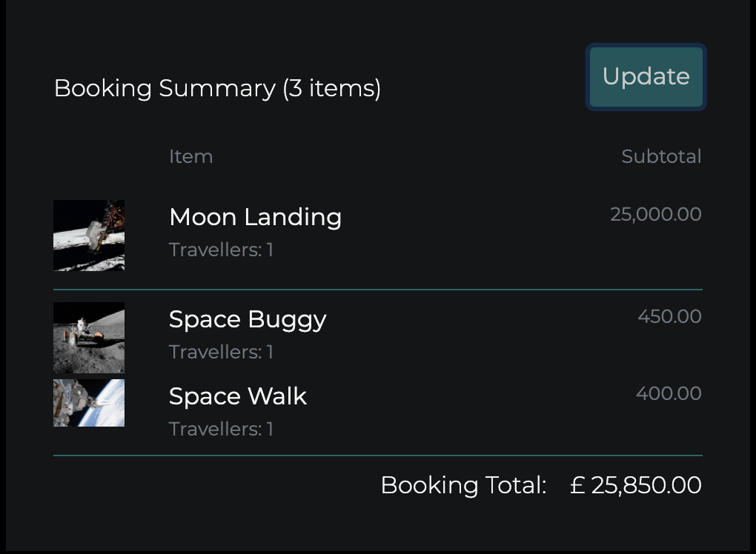Screen dimensions: 756x554
Task: Open the Space Walk item link
Action: click(x=238, y=396)
